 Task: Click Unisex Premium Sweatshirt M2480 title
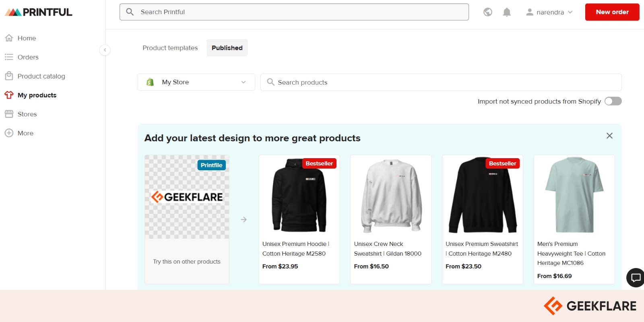click(482, 249)
